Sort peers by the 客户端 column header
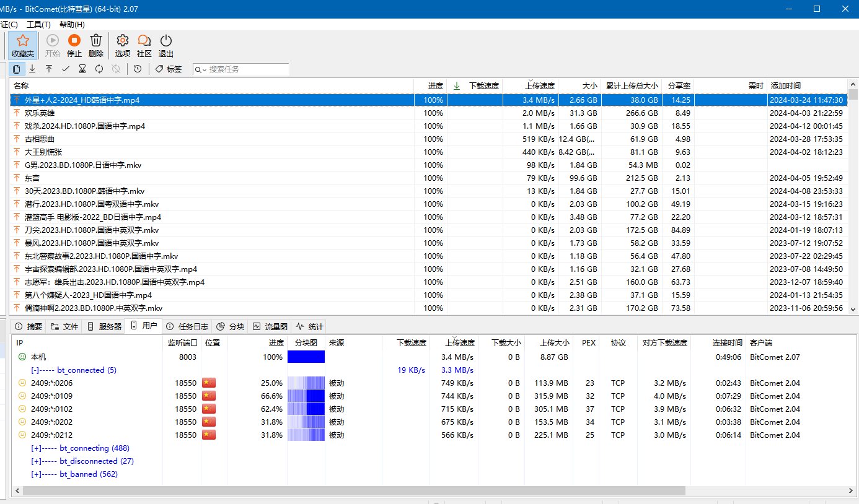 [801, 343]
